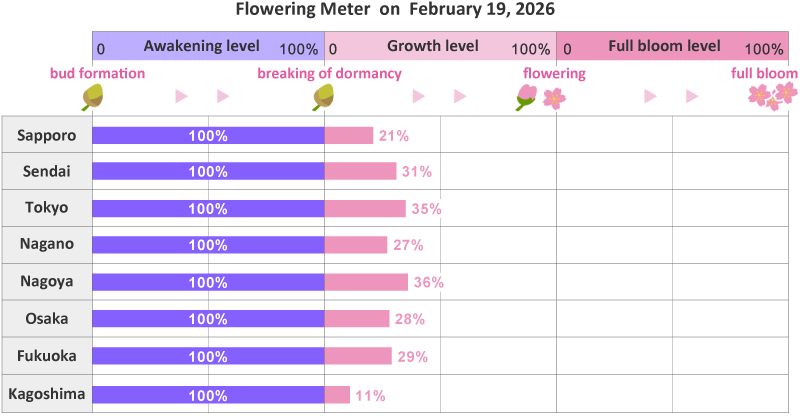Click the Tokyo city label
This screenshot has width=800, height=416.
(46, 208)
